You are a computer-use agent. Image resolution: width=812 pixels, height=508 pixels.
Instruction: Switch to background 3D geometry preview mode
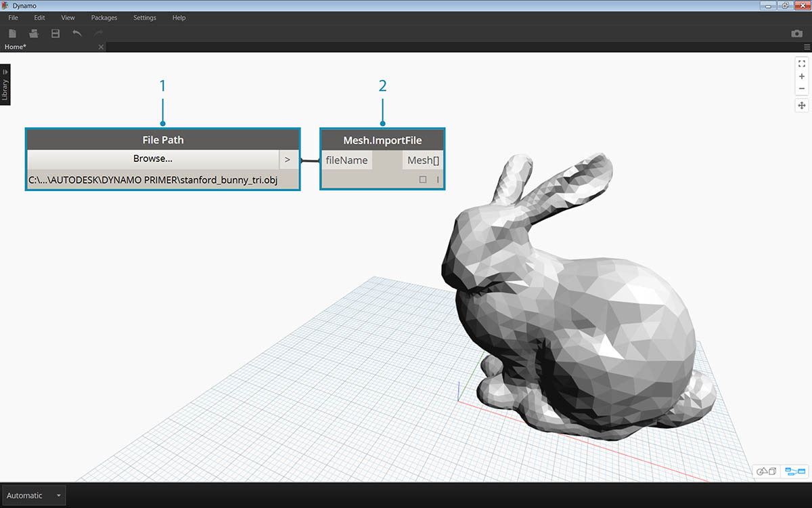pos(765,471)
